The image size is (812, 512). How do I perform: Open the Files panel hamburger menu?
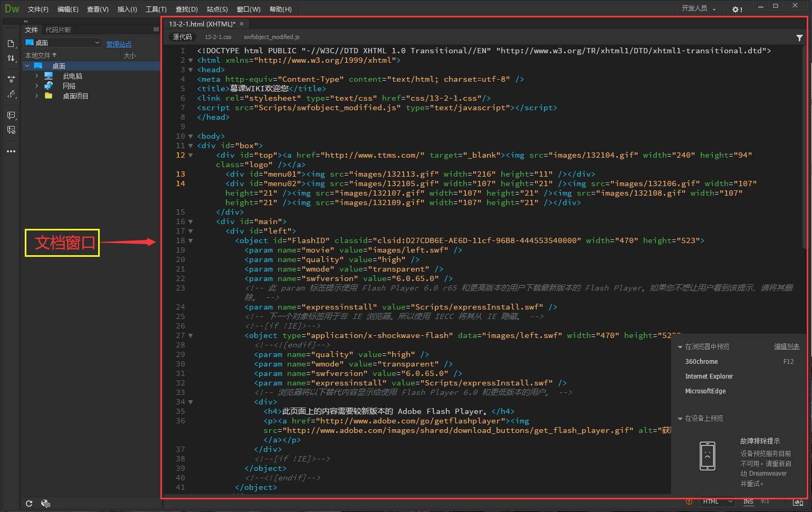click(x=156, y=30)
